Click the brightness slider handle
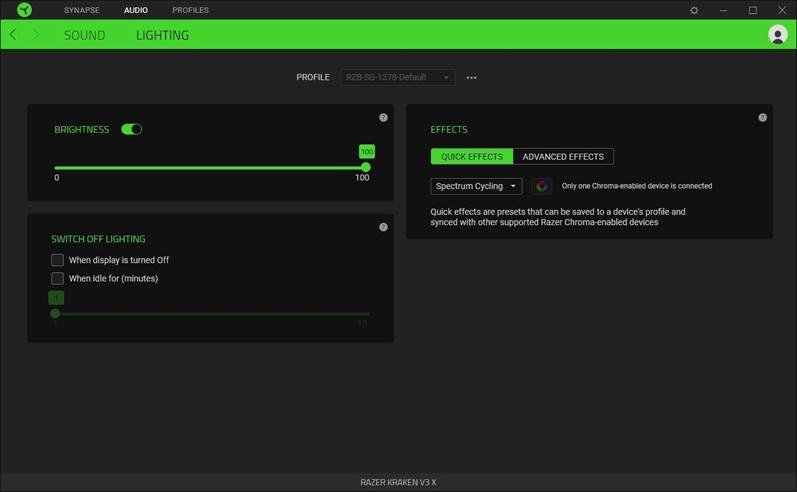Image resolution: width=797 pixels, height=492 pixels. pos(365,167)
